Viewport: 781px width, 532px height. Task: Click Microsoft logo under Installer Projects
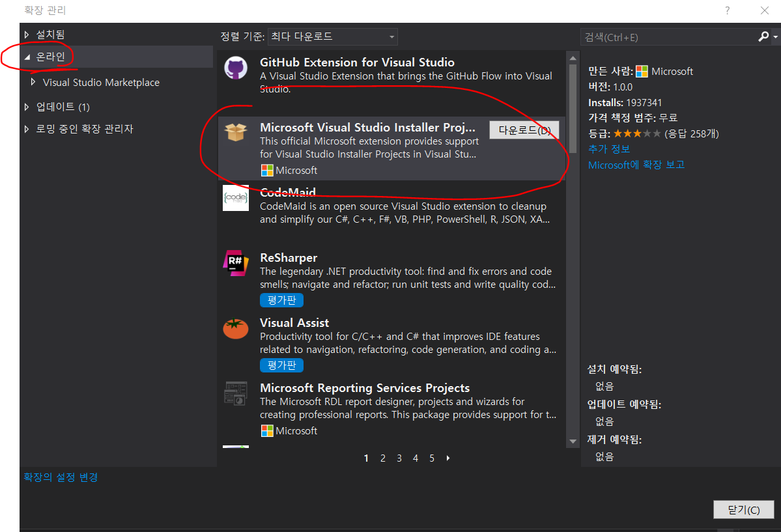click(267, 171)
